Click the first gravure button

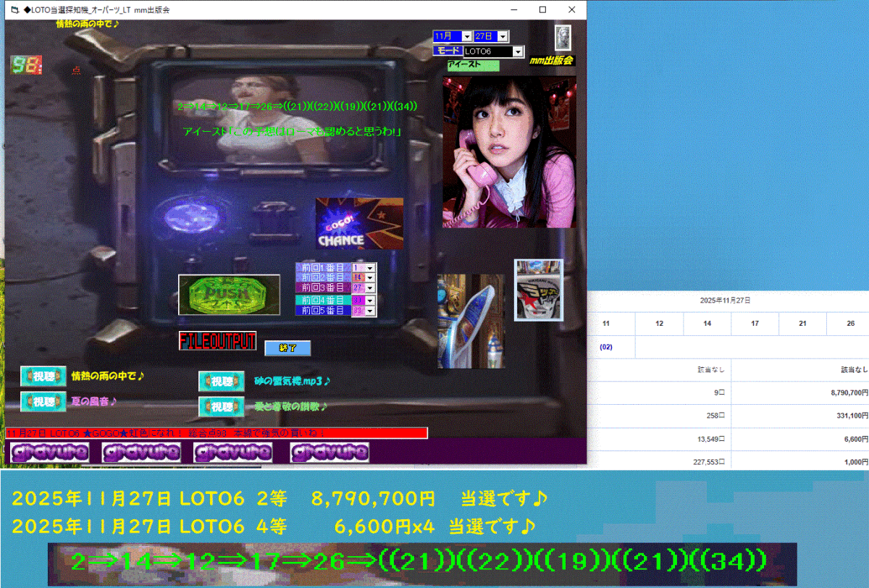click(50, 453)
